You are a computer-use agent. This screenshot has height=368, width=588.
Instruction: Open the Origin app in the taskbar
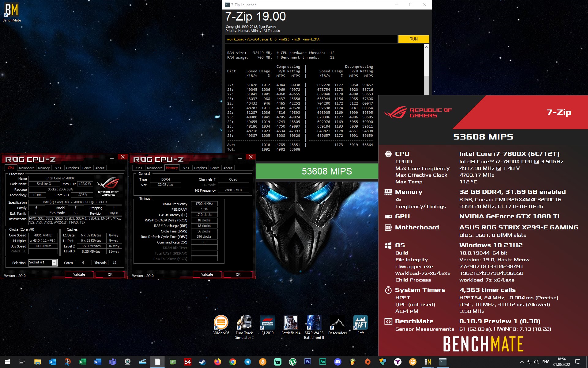click(367, 362)
